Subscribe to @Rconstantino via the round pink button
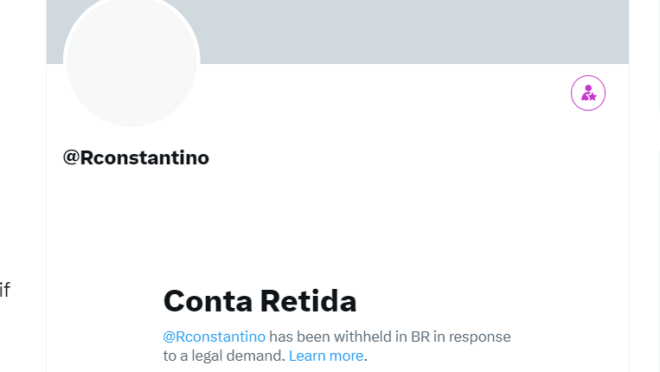This screenshot has height=372, width=660. (588, 93)
